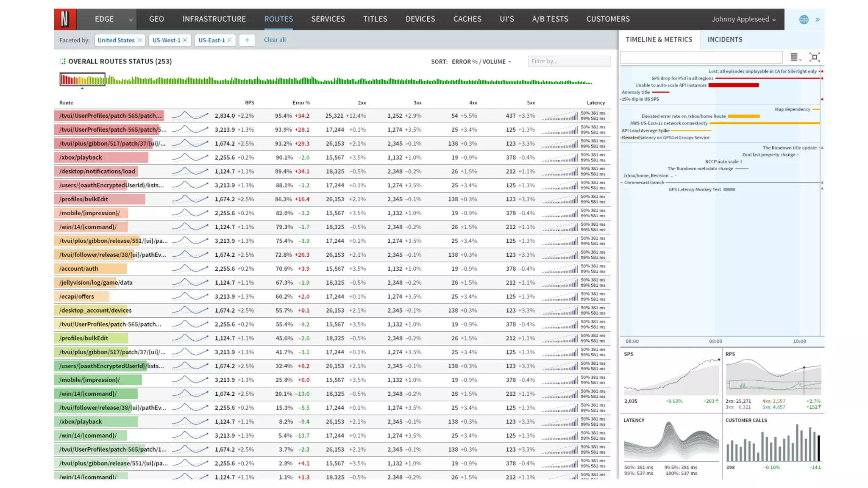Open the Error % / Volume sort dropdown
The height and width of the screenshot is (488, 868).
481,61
